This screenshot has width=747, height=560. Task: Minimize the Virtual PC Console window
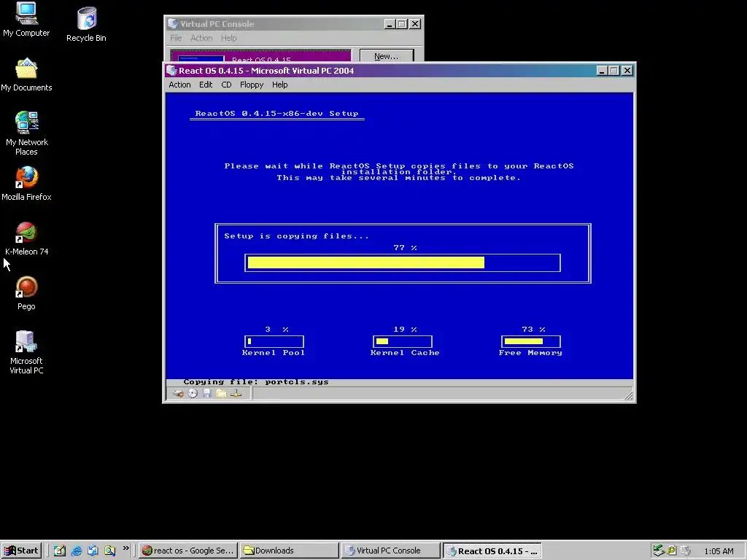tap(390, 24)
